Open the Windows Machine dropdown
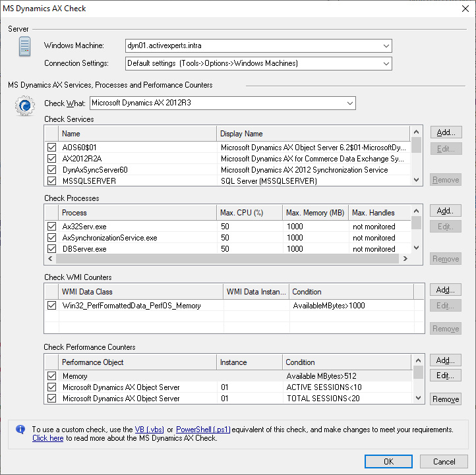This screenshot has width=476, height=475. click(386, 46)
